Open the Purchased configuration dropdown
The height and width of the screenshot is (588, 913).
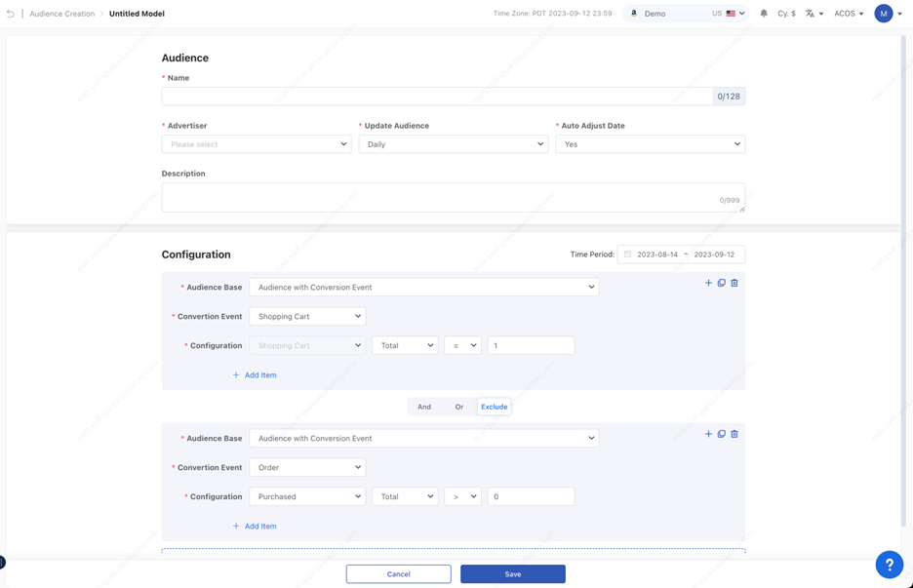pos(307,496)
